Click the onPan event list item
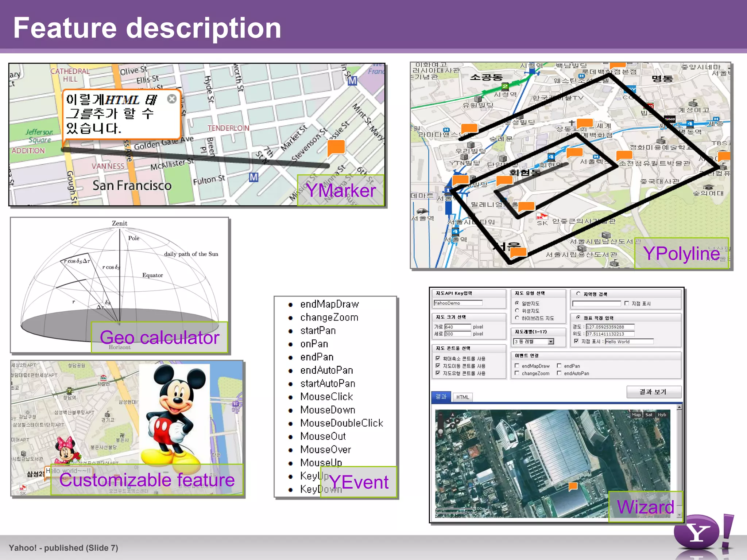This screenshot has width=747, height=560. tap(314, 344)
